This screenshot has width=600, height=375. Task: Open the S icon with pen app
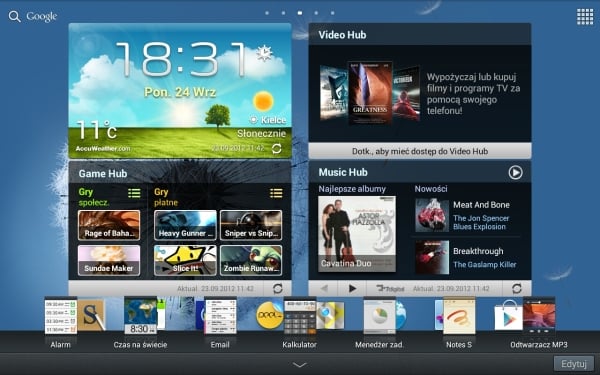(91, 315)
